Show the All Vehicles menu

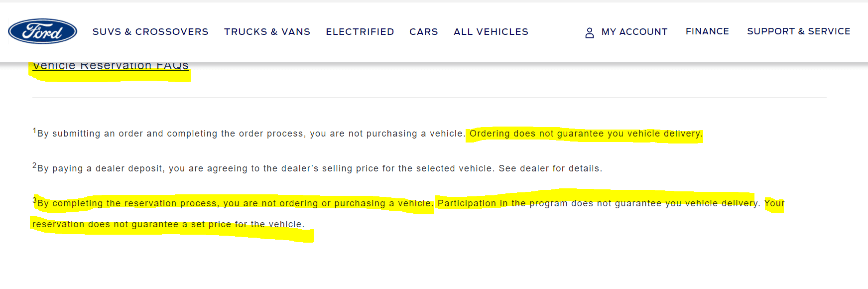click(491, 32)
